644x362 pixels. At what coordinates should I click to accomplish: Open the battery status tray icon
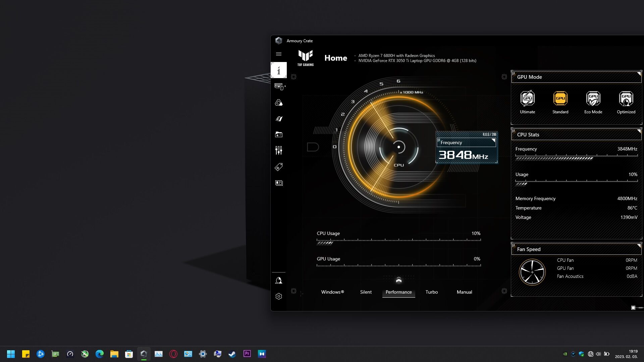click(607, 354)
